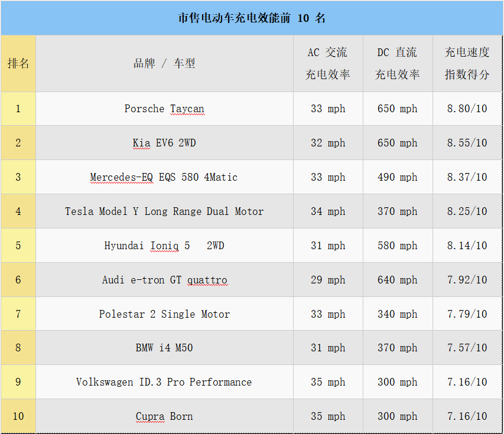The height and width of the screenshot is (434, 504).
Task: Select the Cupra Born cell
Action: coord(164,416)
